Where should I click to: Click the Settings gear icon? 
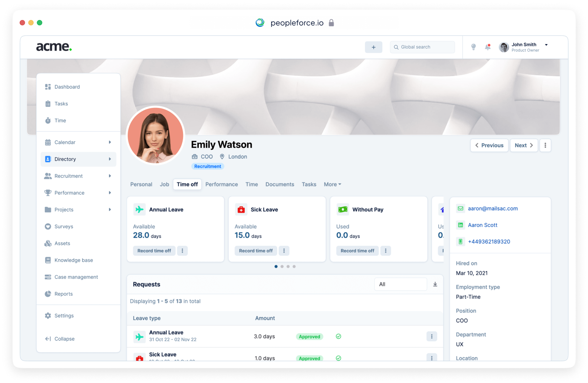(48, 316)
